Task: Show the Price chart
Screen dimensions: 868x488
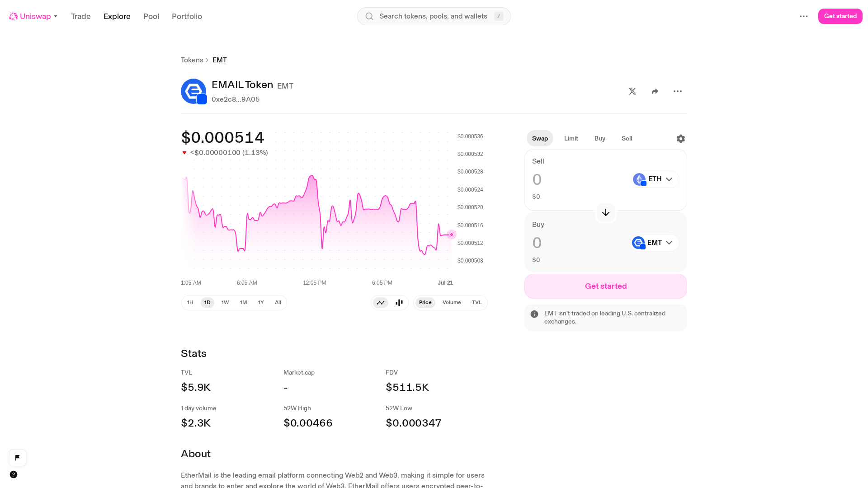Action: (425, 302)
